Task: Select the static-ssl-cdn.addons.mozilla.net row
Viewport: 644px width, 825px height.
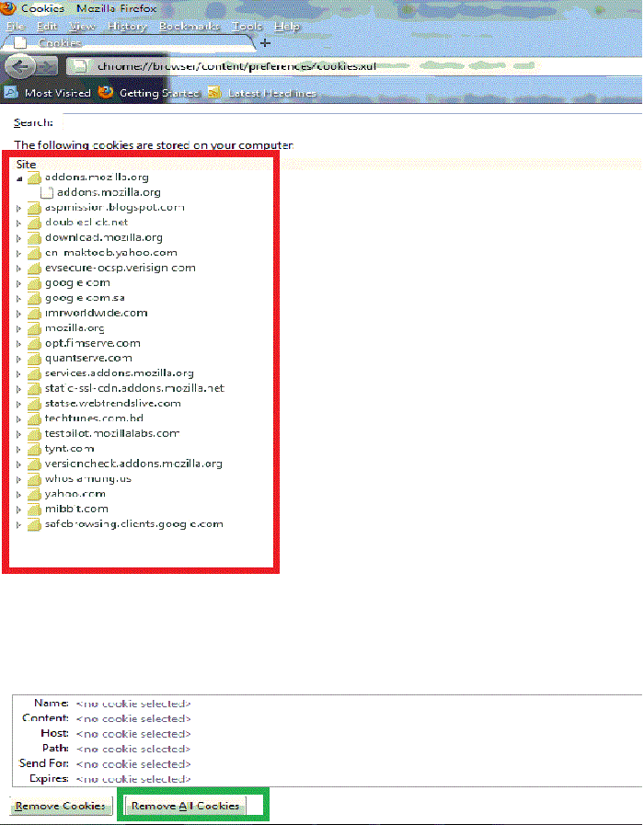Action: 134,388
